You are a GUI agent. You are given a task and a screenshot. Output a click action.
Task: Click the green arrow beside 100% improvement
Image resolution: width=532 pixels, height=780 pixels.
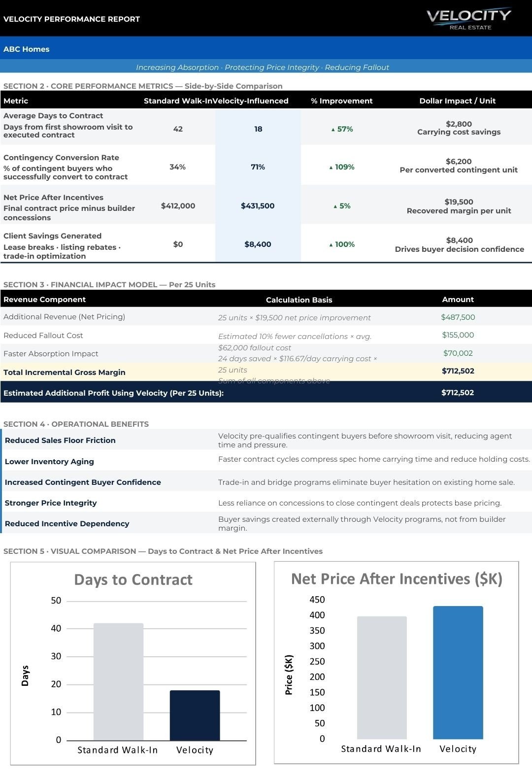pos(331,245)
